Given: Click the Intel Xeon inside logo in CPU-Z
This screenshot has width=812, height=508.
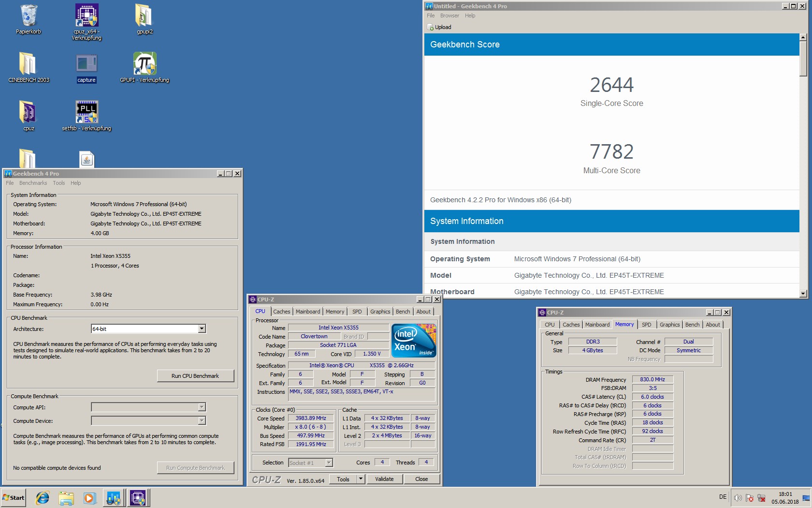Looking at the screenshot, I should [x=414, y=341].
